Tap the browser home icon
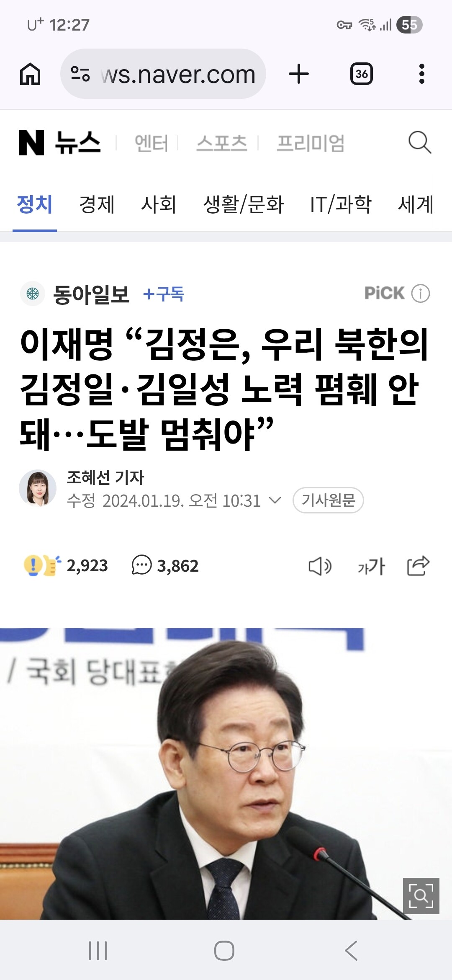The image size is (452, 980). coord(30,74)
